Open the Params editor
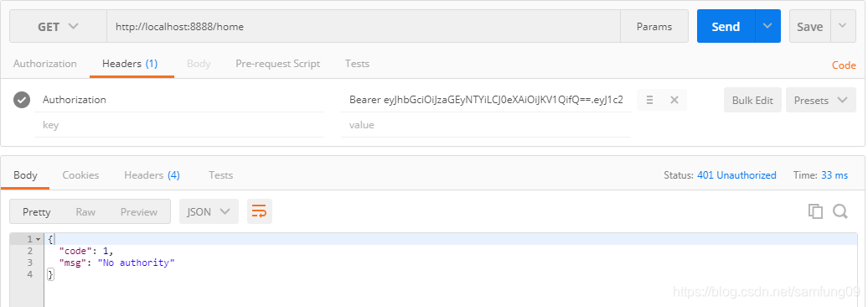 click(x=654, y=26)
